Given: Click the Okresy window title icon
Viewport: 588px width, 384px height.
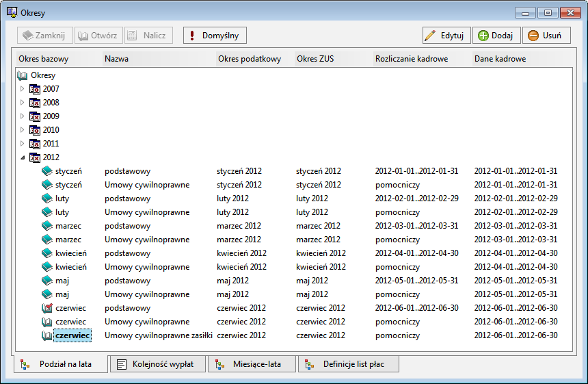Looking at the screenshot, I should click(x=12, y=12).
